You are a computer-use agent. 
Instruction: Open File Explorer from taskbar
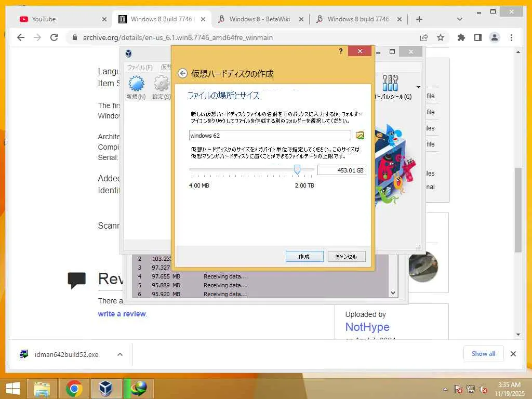point(42,389)
